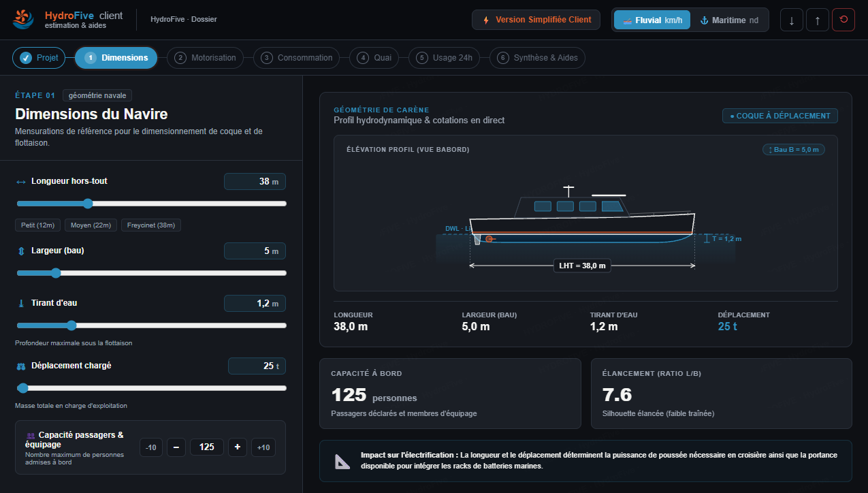Click the Dimensions du Navire heading

tap(91, 114)
